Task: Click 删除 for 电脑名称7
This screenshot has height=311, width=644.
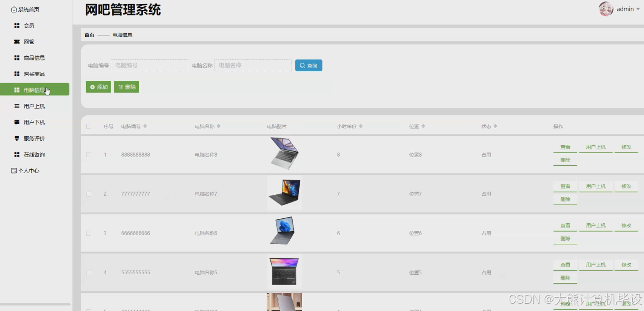Action: [565, 199]
